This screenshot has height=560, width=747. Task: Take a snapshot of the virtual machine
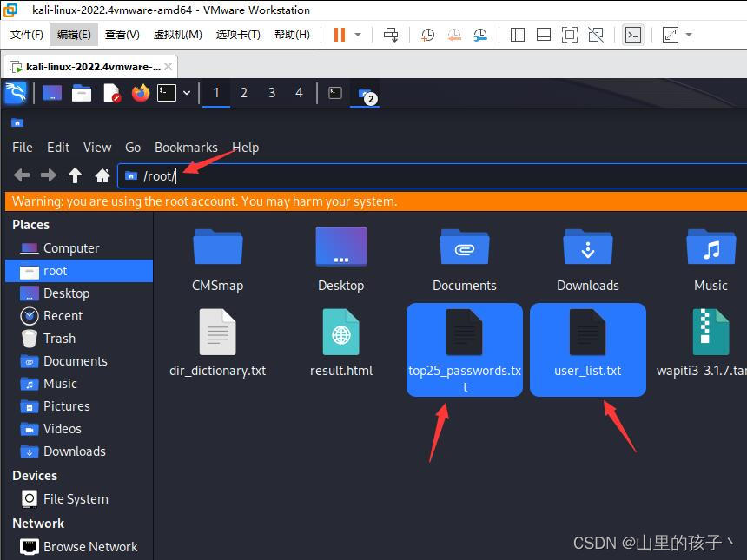428,35
